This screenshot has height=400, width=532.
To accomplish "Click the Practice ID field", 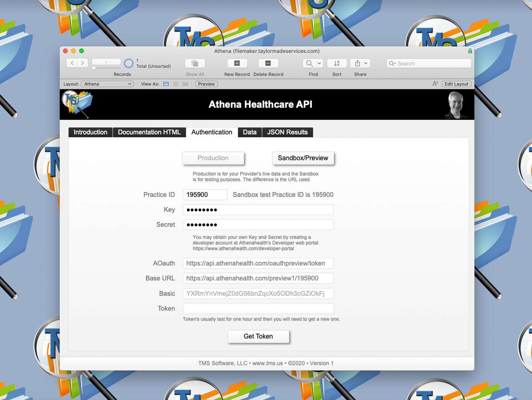I will pos(205,195).
